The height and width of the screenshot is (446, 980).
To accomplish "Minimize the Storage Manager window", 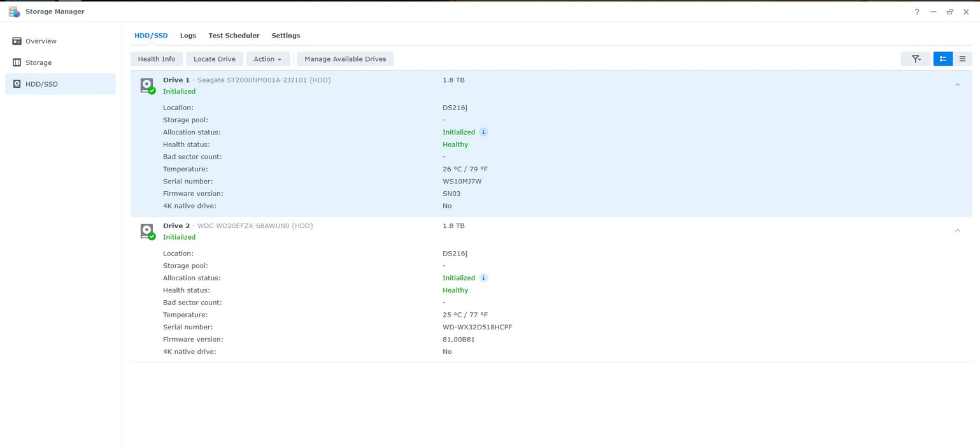I will click(934, 11).
